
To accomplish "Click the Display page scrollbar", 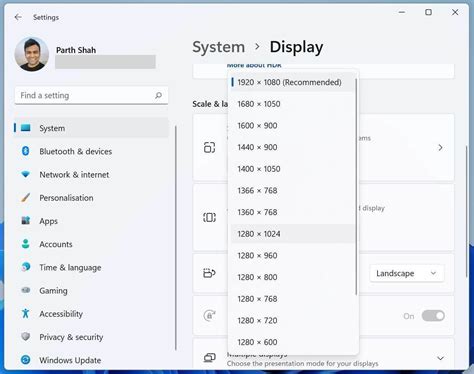I will point(467,211).
